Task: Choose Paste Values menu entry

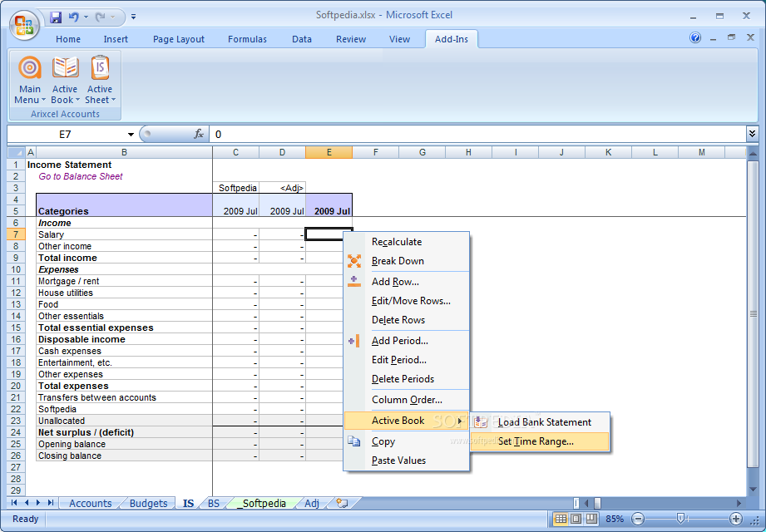Action: click(398, 461)
